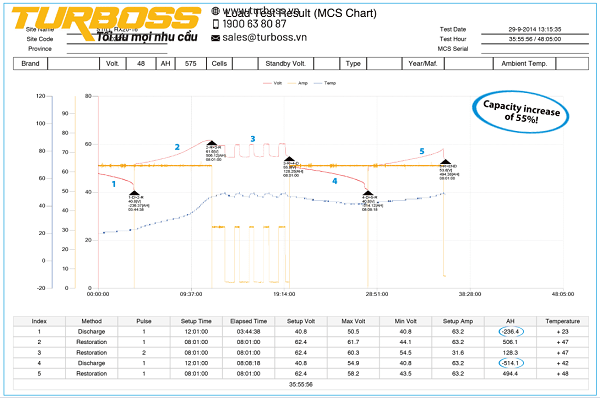Click the Temperature value + 23
600x399 pixels.
point(562,331)
